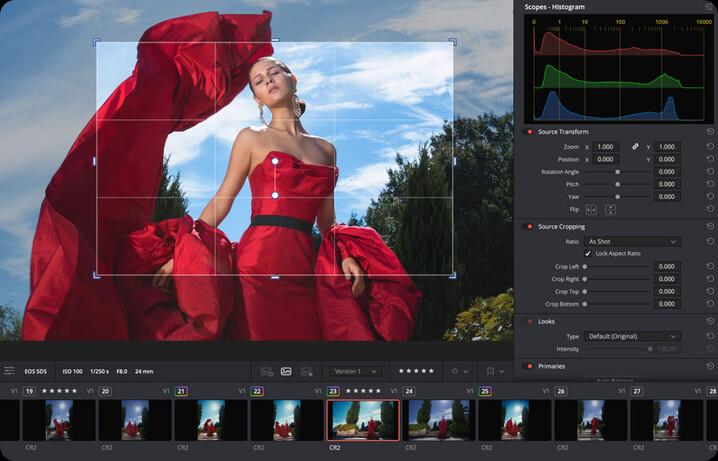Reset the Primaries section
Viewport: 718px width, 461px height.
[710, 366]
